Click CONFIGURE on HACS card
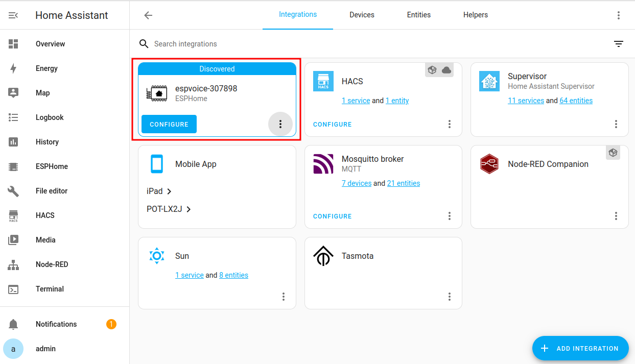This screenshot has width=635, height=364. [x=333, y=124]
